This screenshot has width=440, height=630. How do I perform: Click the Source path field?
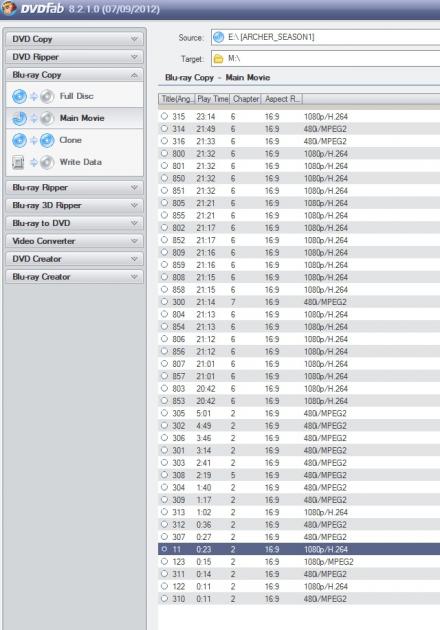click(x=325, y=37)
